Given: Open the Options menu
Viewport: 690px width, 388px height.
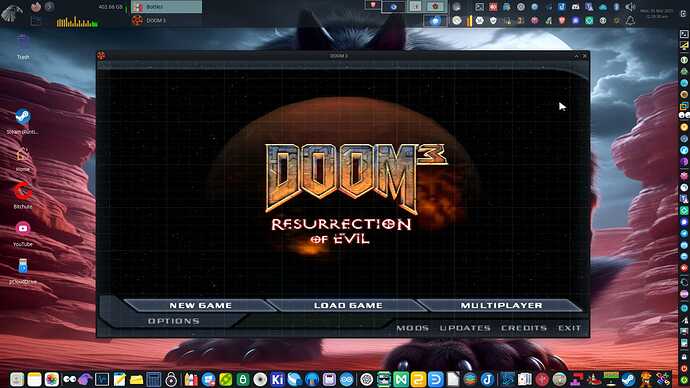Looking at the screenshot, I should [x=174, y=321].
